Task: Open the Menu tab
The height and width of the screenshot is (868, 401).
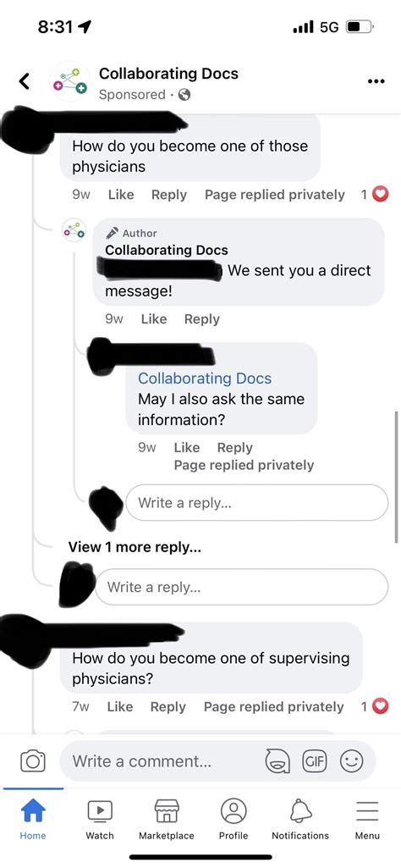Action: [x=367, y=821]
